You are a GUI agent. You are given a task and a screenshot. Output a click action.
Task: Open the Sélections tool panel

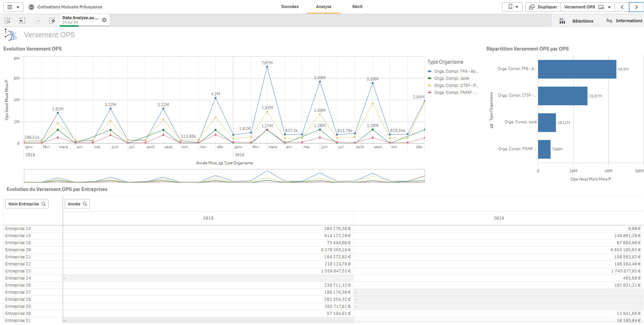pos(577,21)
